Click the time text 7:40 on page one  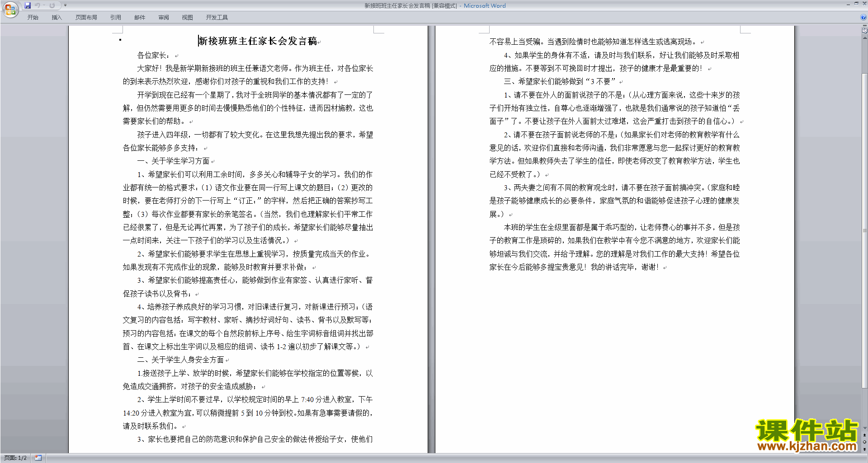[307, 399]
